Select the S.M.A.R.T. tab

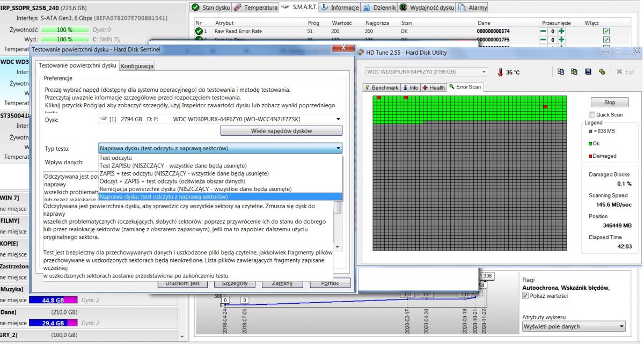[x=299, y=6]
